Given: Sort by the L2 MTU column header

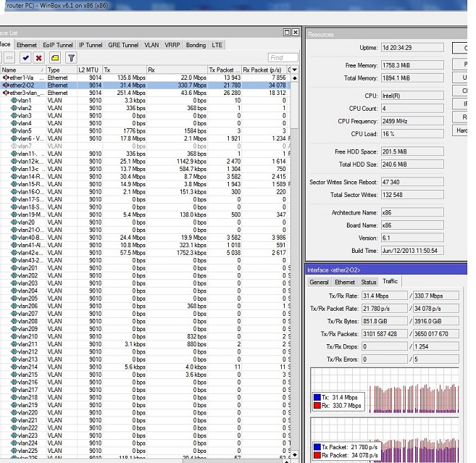Looking at the screenshot, I should click(90, 70).
